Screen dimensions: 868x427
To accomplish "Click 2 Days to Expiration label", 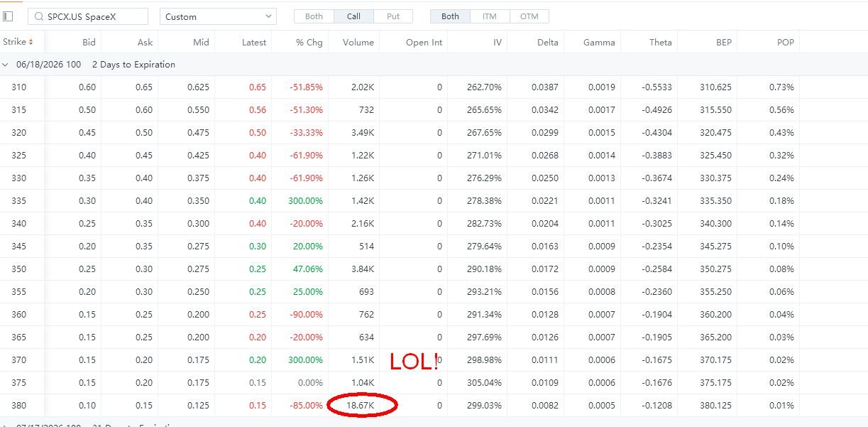I will (x=133, y=65).
